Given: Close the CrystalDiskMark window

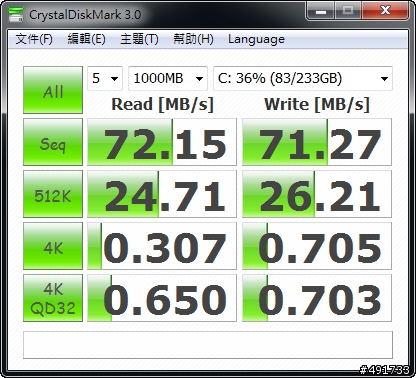Looking at the screenshot, I should pos(385,11).
